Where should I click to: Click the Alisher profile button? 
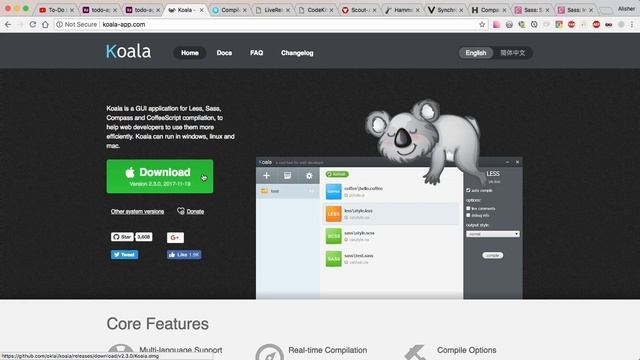point(626,9)
